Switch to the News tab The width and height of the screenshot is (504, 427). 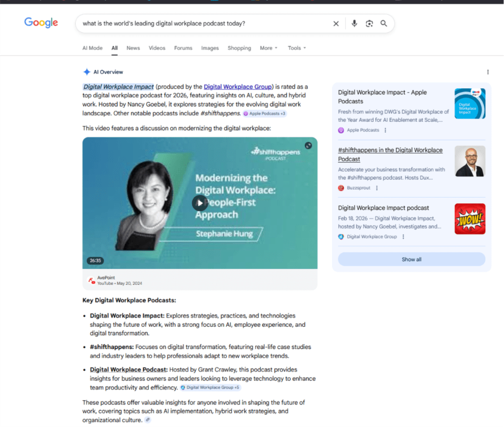(x=133, y=48)
